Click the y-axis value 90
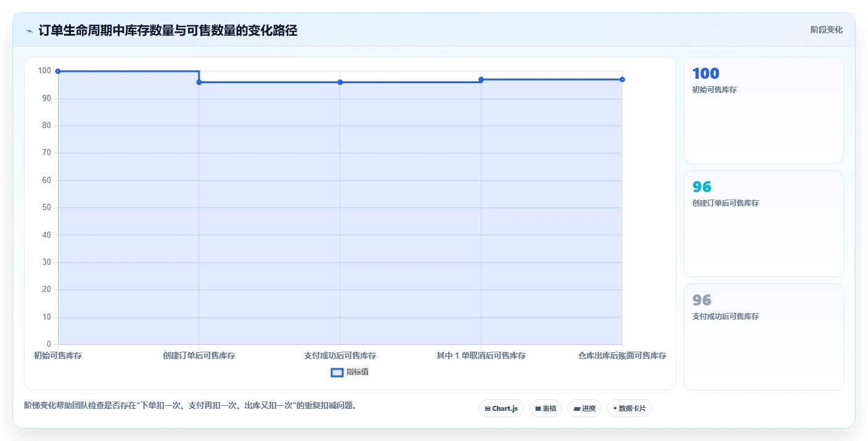The width and height of the screenshot is (868, 441). (x=46, y=98)
